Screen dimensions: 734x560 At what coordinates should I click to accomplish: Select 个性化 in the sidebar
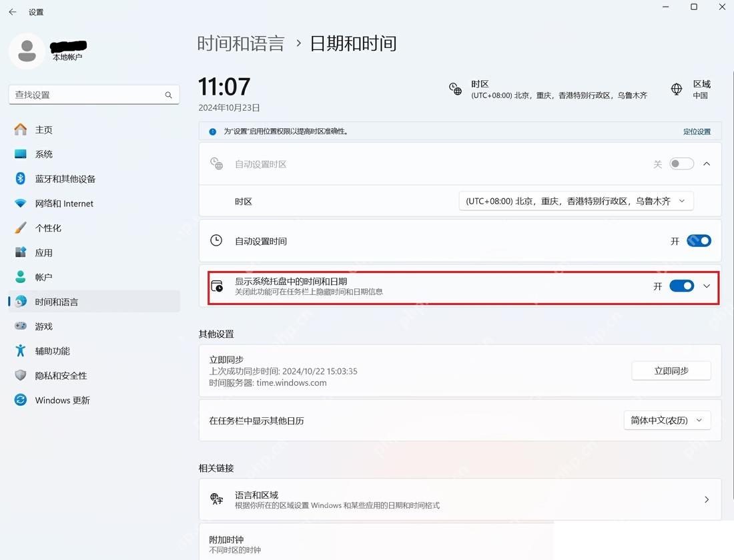(x=93, y=228)
